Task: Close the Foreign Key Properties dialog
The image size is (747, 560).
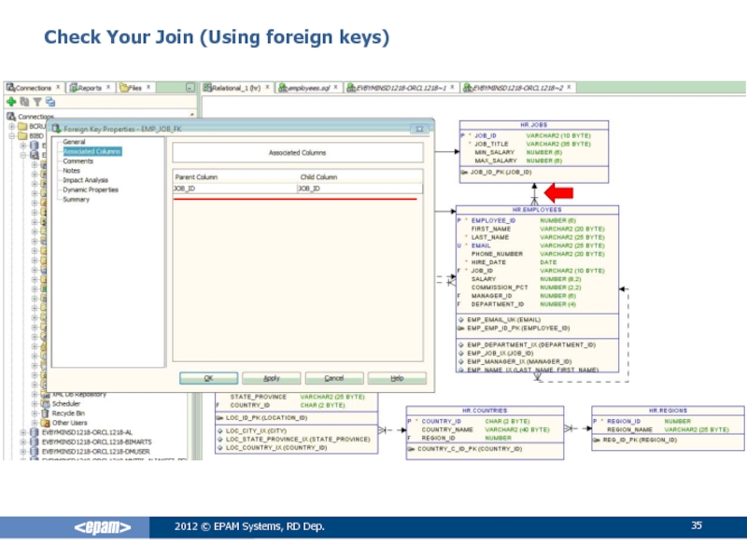Action: [x=419, y=129]
